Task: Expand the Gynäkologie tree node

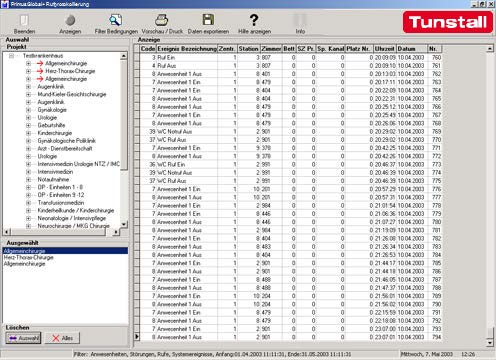Action: [28, 110]
